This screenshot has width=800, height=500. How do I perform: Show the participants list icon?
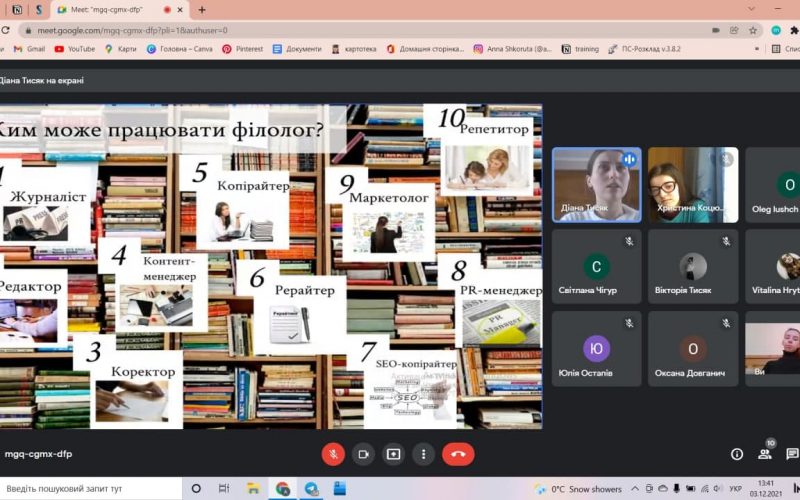(x=765, y=454)
